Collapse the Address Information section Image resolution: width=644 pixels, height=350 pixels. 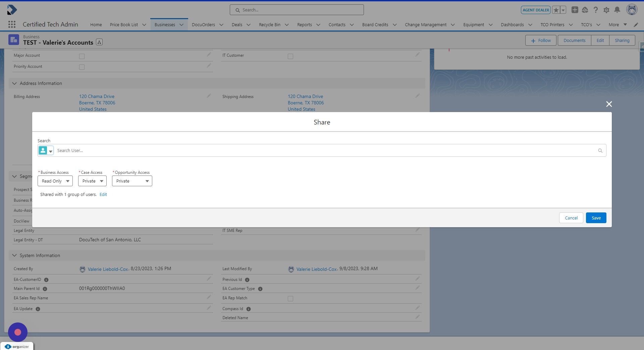coord(14,83)
